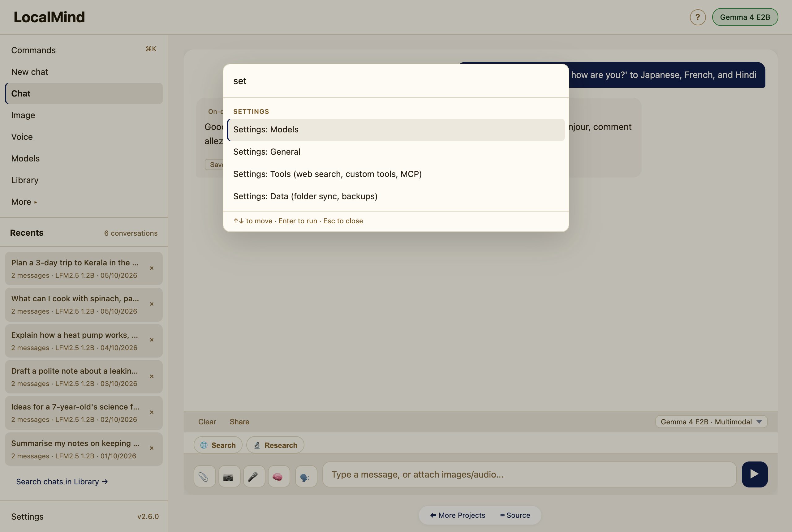Image resolution: width=792 pixels, height=532 pixels.
Task: Open the Source link
Action: [515, 515]
